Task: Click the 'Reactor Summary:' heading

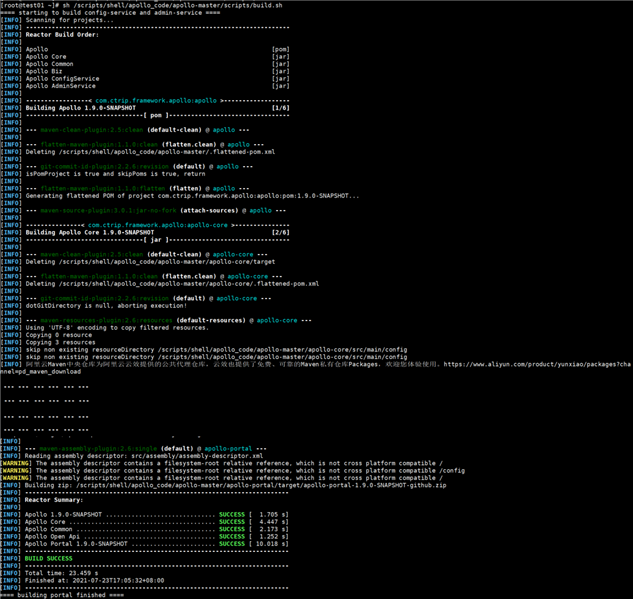Action: click(x=54, y=500)
